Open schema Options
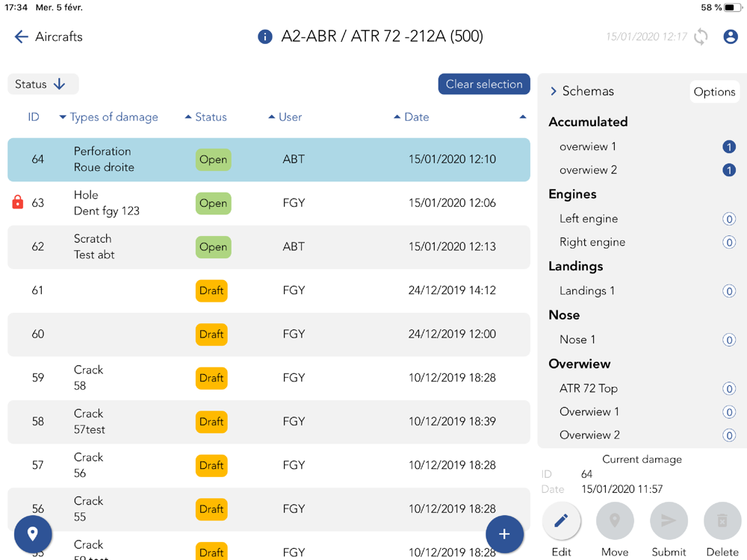This screenshot has height=560, width=747. click(714, 92)
